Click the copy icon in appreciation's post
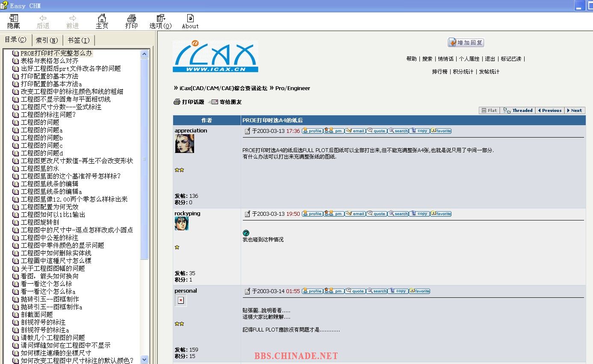 coord(419,131)
